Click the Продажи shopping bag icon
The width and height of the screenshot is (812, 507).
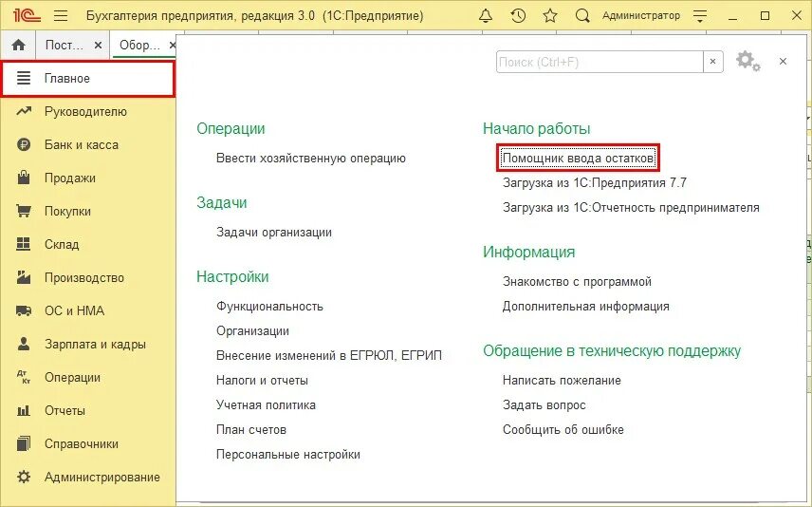[x=24, y=178]
